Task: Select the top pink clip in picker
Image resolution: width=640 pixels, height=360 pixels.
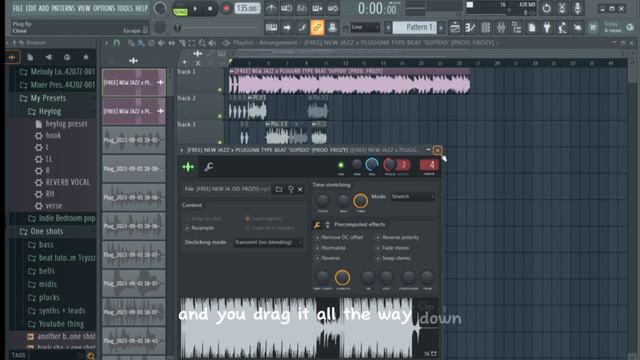Action: tap(133, 82)
